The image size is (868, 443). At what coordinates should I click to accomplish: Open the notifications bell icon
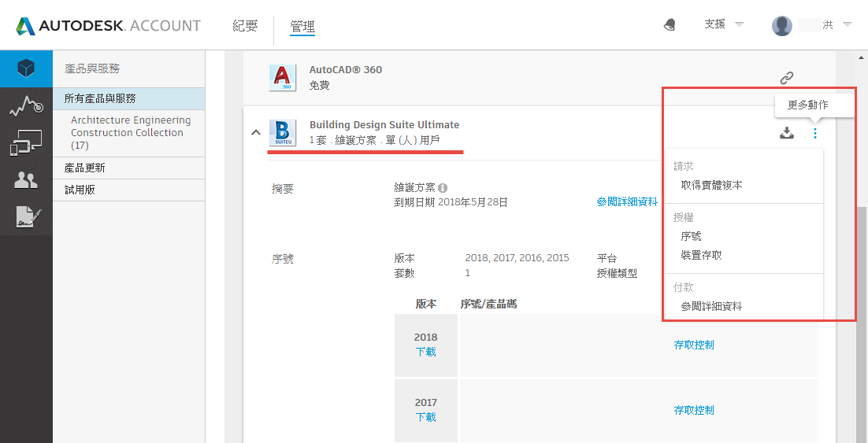pos(670,25)
